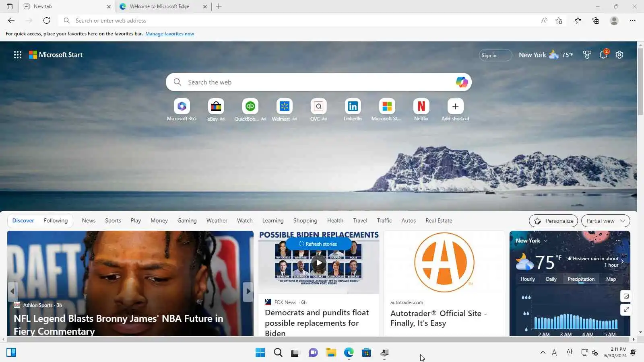This screenshot has width=644, height=362.
Task: Expand the Partial view dropdown
Action: click(605, 221)
